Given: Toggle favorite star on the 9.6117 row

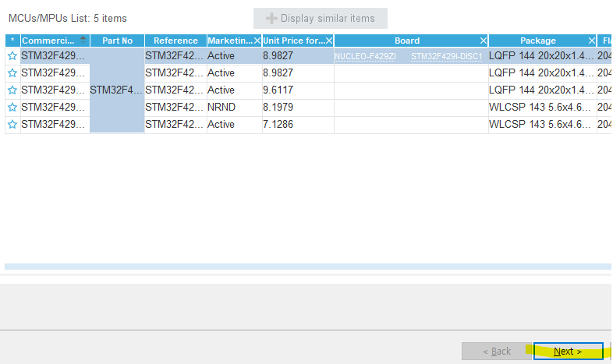Looking at the screenshot, I should (x=12, y=90).
